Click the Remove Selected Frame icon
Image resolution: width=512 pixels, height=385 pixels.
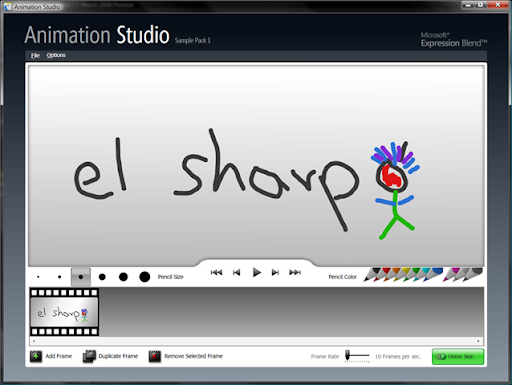coord(155,356)
